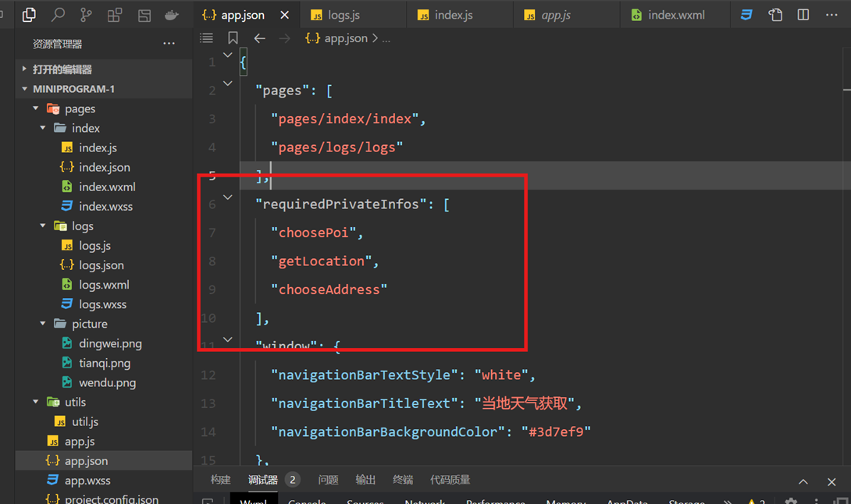This screenshot has width=851, height=504.
Task: Close the bottom debugger panel
Action: click(x=831, y=481)
